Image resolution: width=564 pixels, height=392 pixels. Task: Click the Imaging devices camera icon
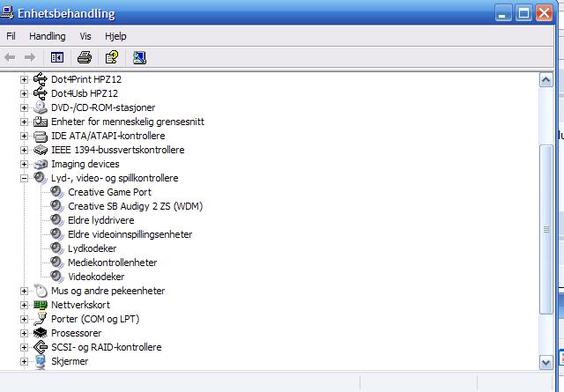(x=41, y=164)
